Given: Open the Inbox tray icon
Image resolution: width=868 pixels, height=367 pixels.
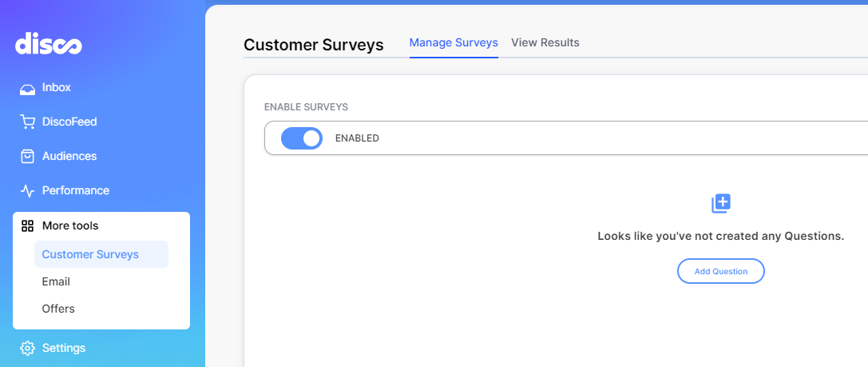Looking at the screenshot, I should tap(27, 89).
